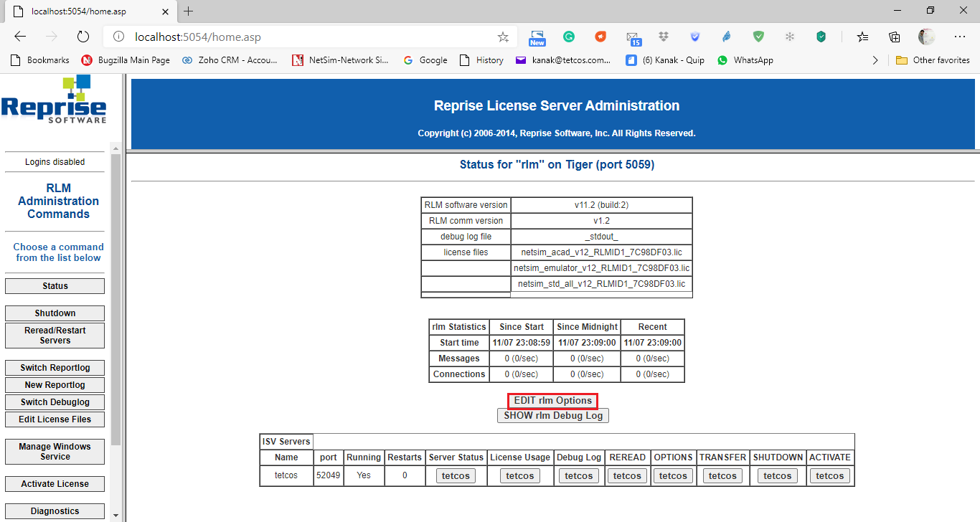Reload the page with Refresh icon

point(83,37)
